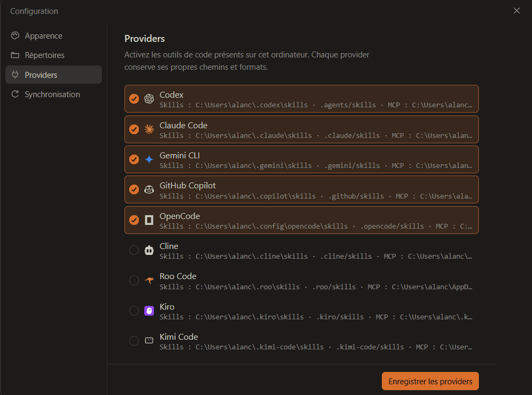This screenshot has height=395, width=532.
Task: Open the Synchronisation settings section
Action: pyautogui.click(x=54, y=94)
